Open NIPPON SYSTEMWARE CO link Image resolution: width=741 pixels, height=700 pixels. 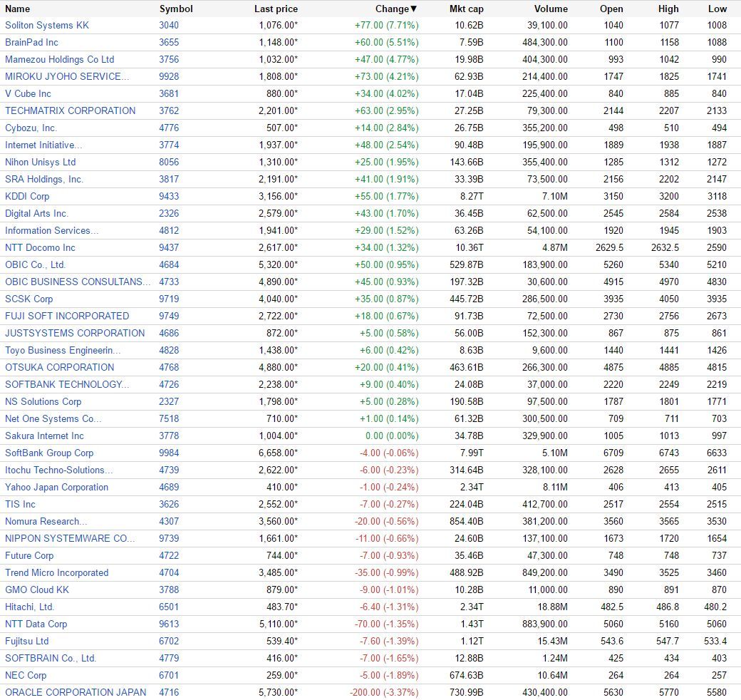click(x=70, y=538)
